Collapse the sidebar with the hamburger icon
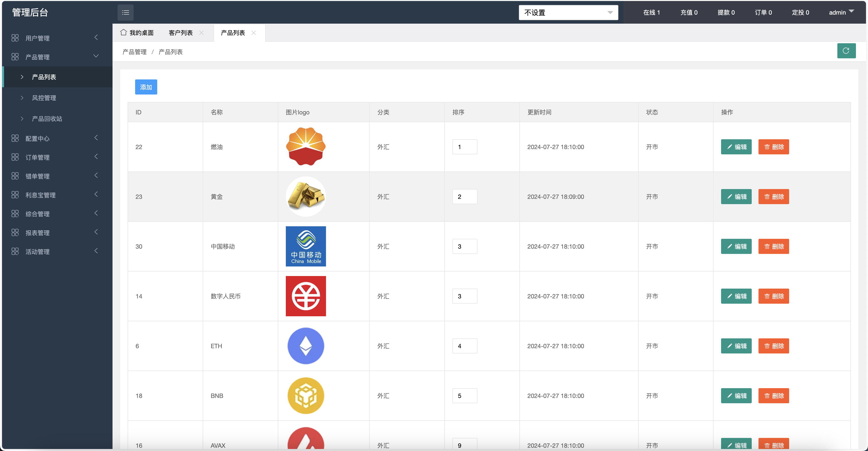The image size is (868, 451). 125,12
